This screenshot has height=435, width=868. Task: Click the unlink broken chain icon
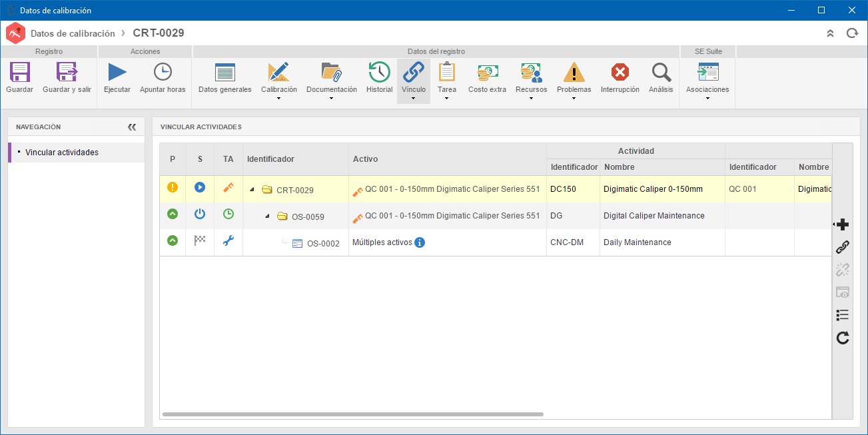click(x=843, y=270)
